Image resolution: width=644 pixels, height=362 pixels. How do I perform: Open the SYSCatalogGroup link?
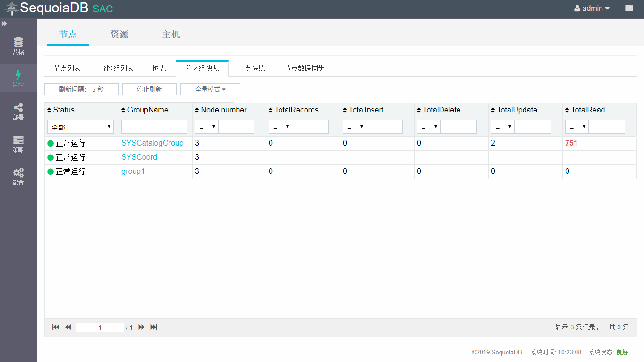[x=152, y=143]
